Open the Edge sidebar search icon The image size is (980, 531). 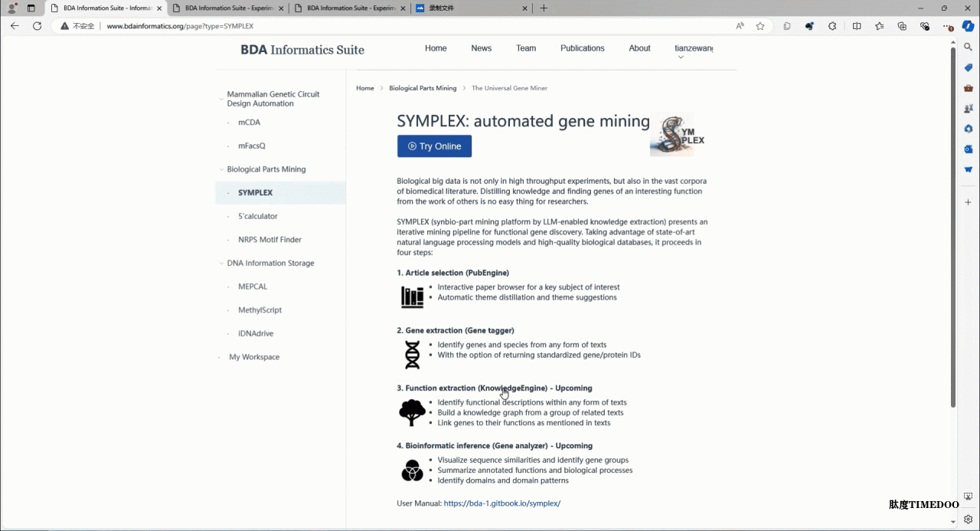coord(968,47)
